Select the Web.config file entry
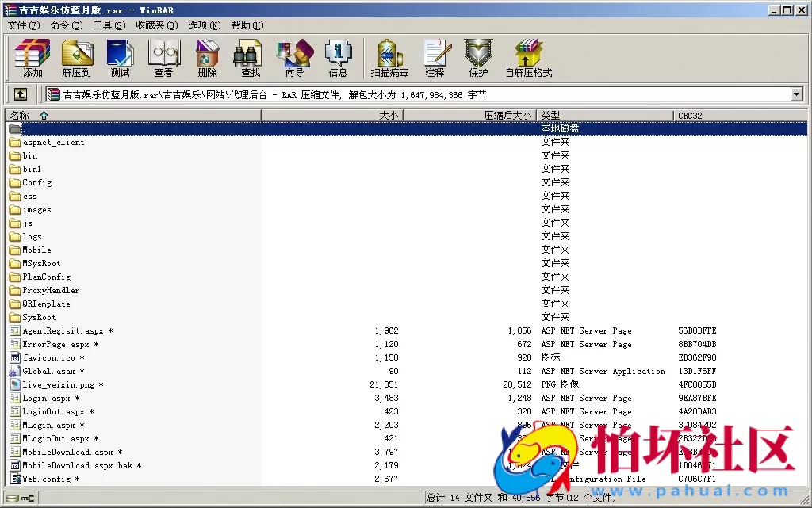The image size is (812, 508). (48, 478)
